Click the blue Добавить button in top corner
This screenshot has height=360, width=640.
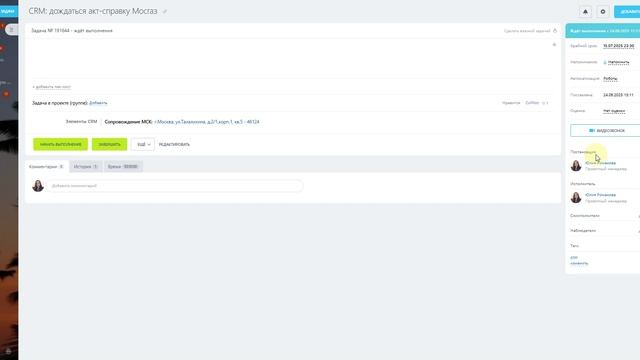click(x=627, y=11)
